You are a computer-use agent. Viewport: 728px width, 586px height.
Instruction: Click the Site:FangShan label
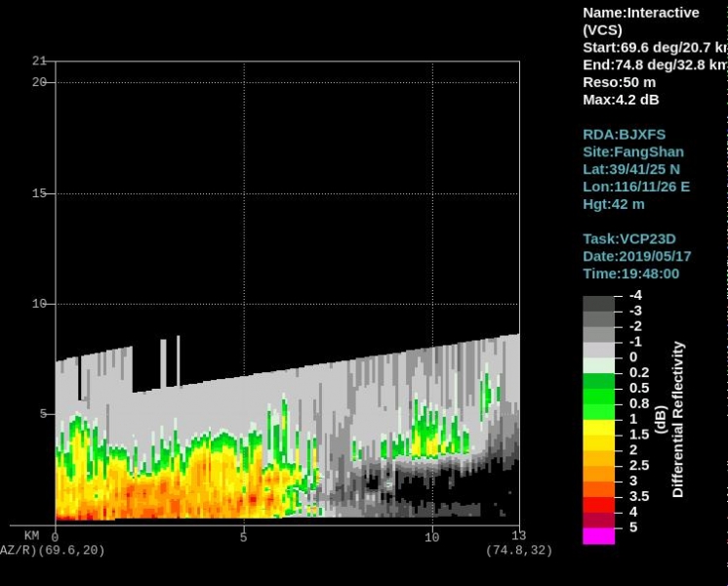point(632,151)
